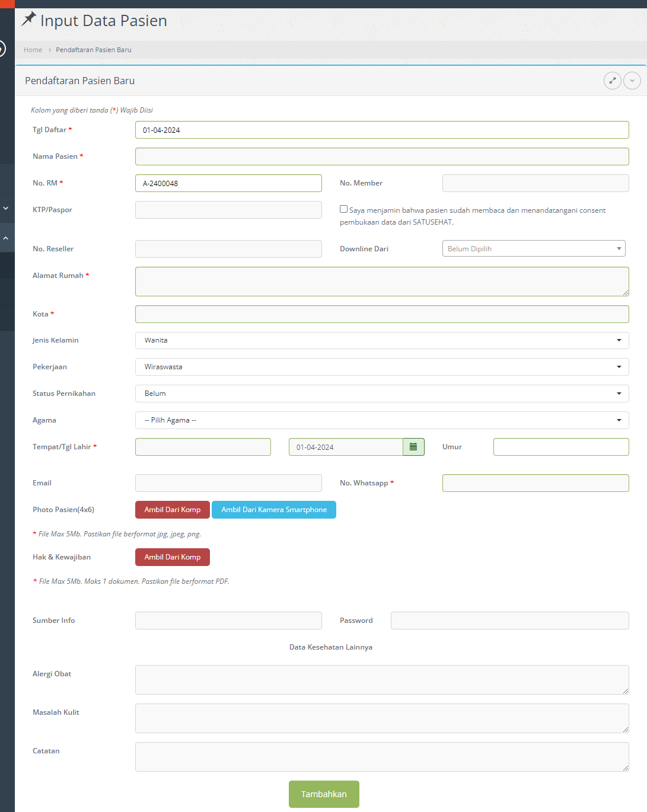This screenshot has width=647, height=812.
Task: Click Ambil Dari Komp for Photo Pasien
Action: tap(172, 510)
